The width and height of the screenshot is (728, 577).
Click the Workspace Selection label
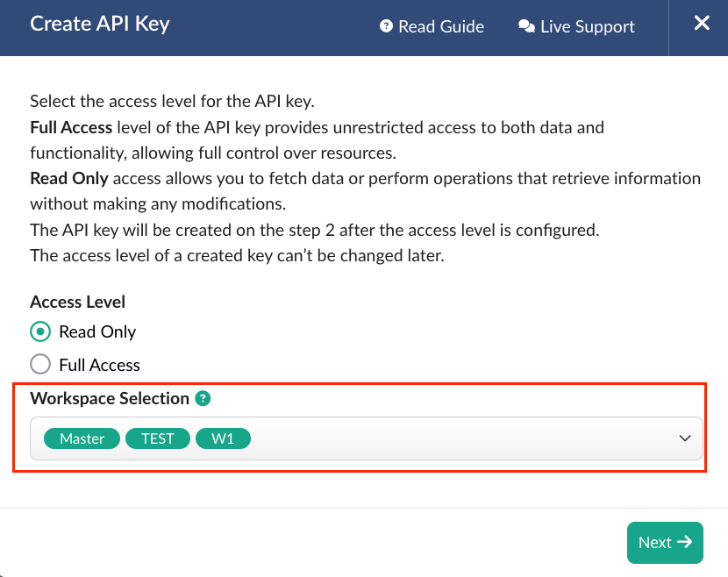[110, 398]
